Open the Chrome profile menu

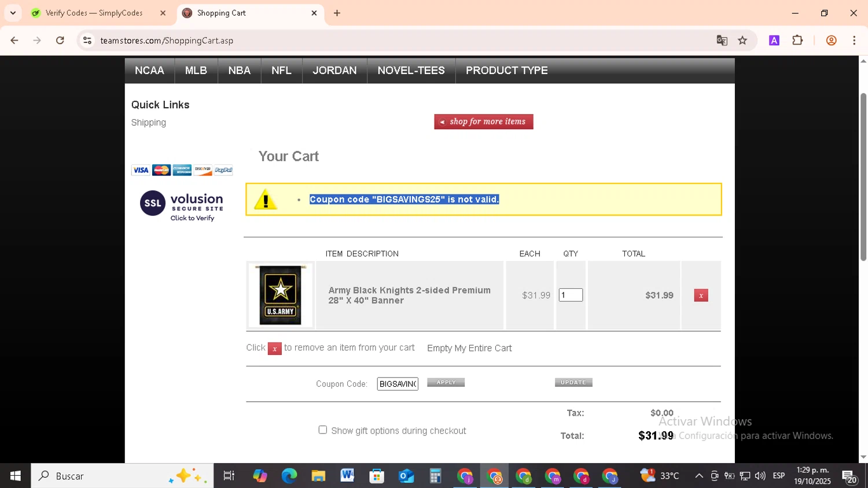[x=831, y=41]
